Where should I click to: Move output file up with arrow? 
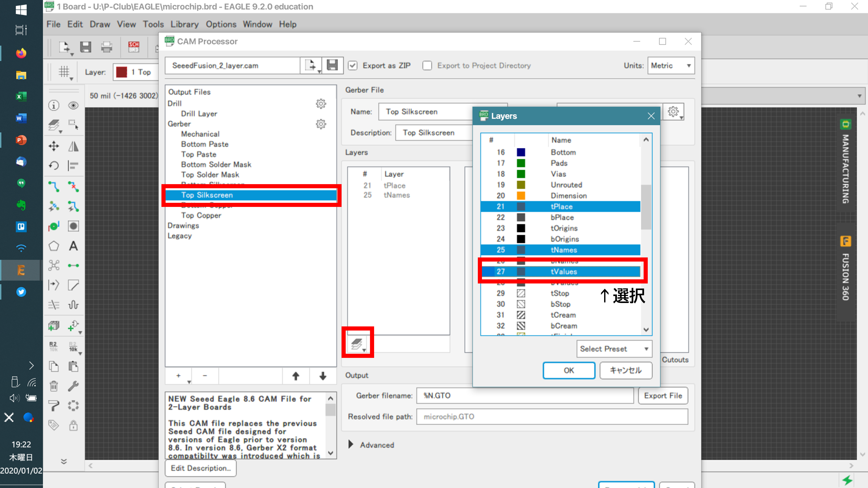tap(296, 376)
